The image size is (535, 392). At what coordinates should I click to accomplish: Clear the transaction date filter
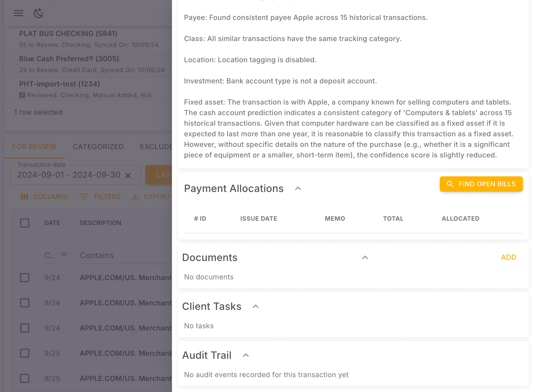(129, 175)
